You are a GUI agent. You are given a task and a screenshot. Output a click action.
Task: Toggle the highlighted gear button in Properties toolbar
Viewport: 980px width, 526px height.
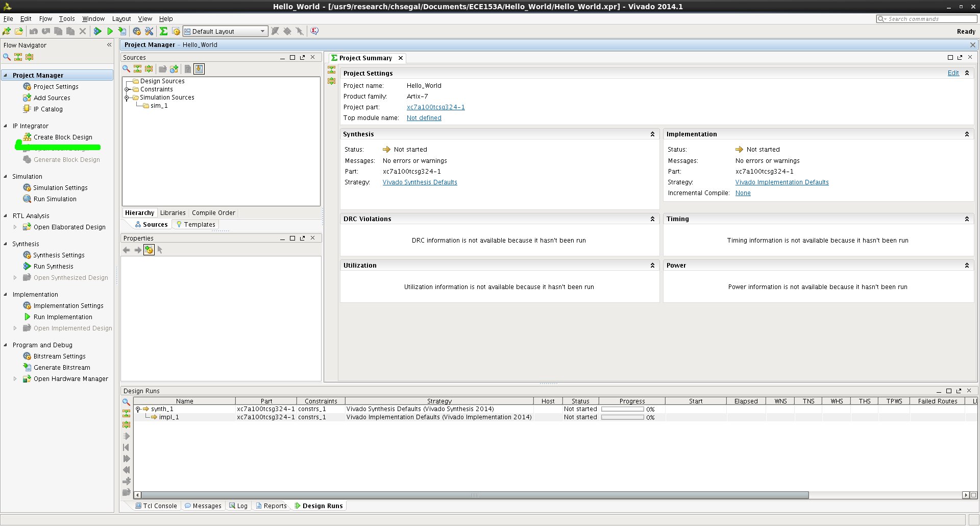149,250
